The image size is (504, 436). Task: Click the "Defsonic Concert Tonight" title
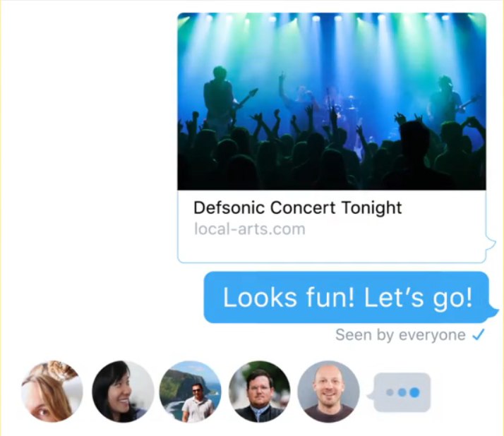298,207
